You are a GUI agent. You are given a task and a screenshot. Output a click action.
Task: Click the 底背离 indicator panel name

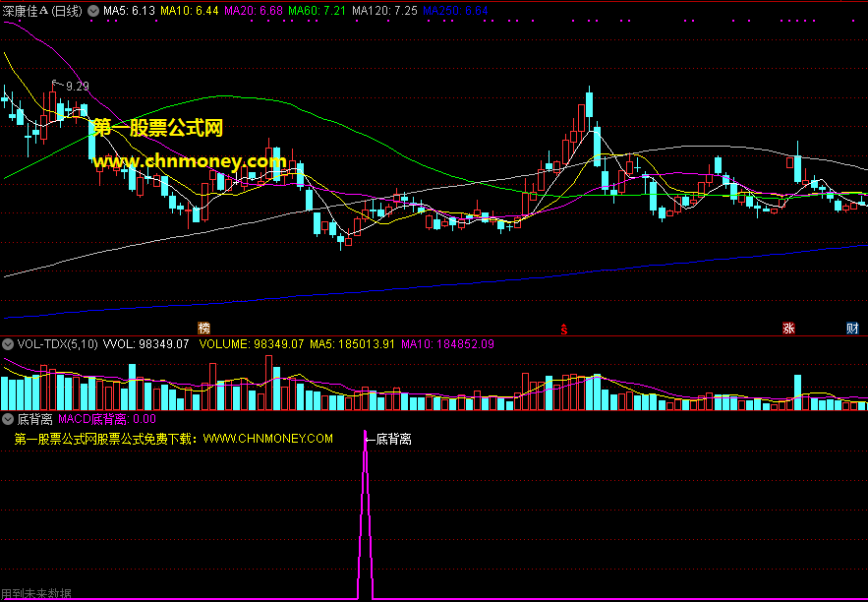34,418
